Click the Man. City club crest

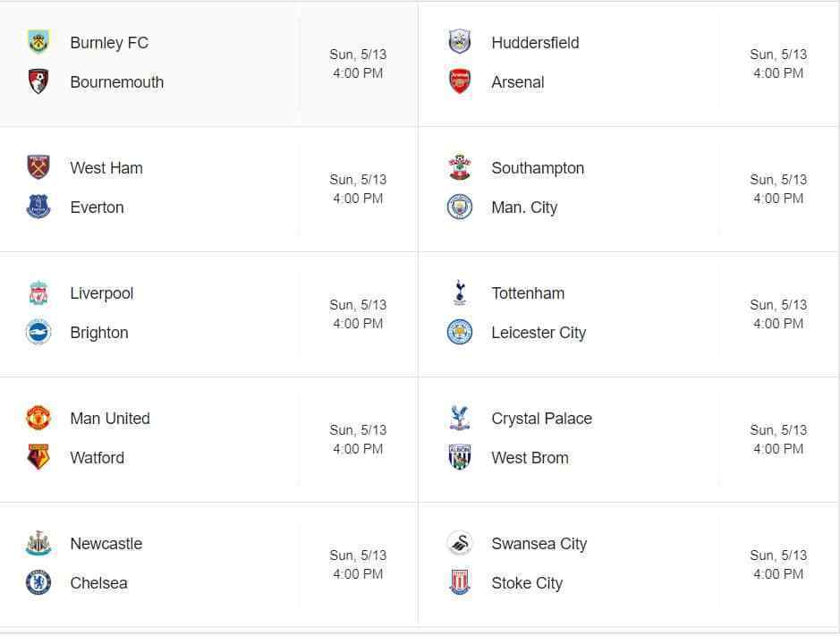pyautogui.click(x=460, y=207)
